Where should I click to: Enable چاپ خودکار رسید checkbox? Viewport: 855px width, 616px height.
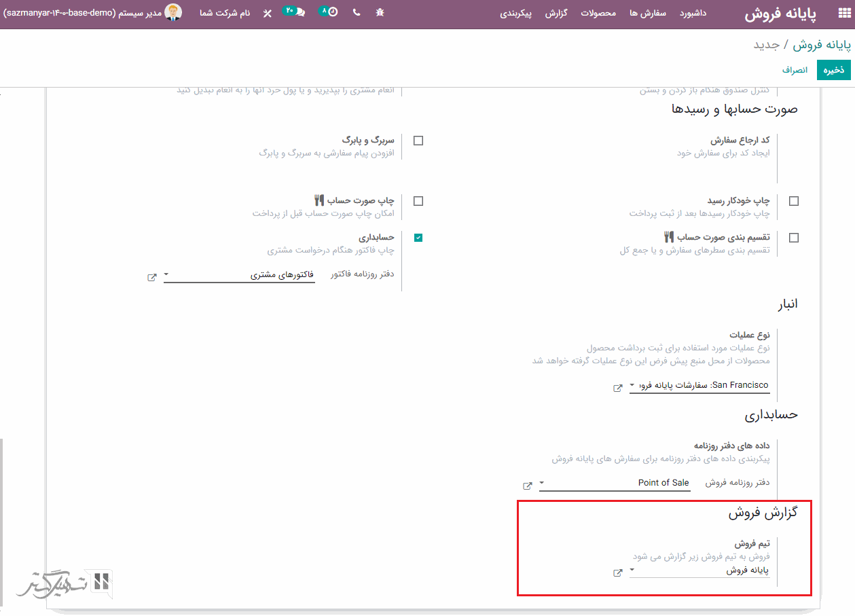[x=794, y=201]
